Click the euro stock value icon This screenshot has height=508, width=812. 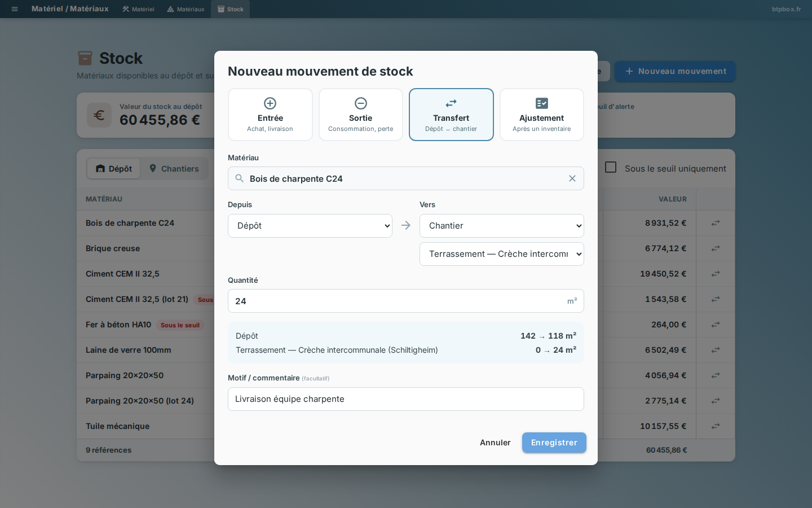[x=99, y=115]
